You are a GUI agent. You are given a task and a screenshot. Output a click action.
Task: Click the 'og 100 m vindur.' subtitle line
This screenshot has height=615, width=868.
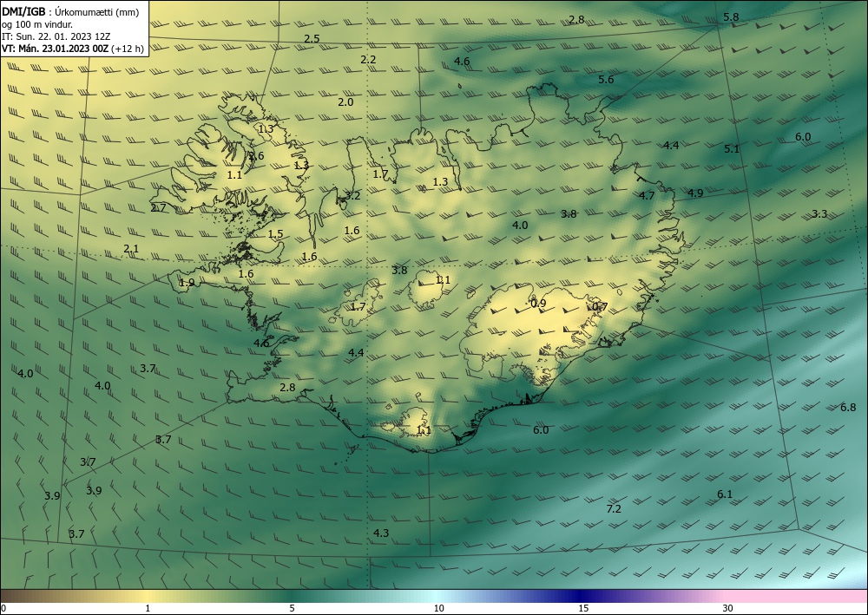click(x=37, y=24)
